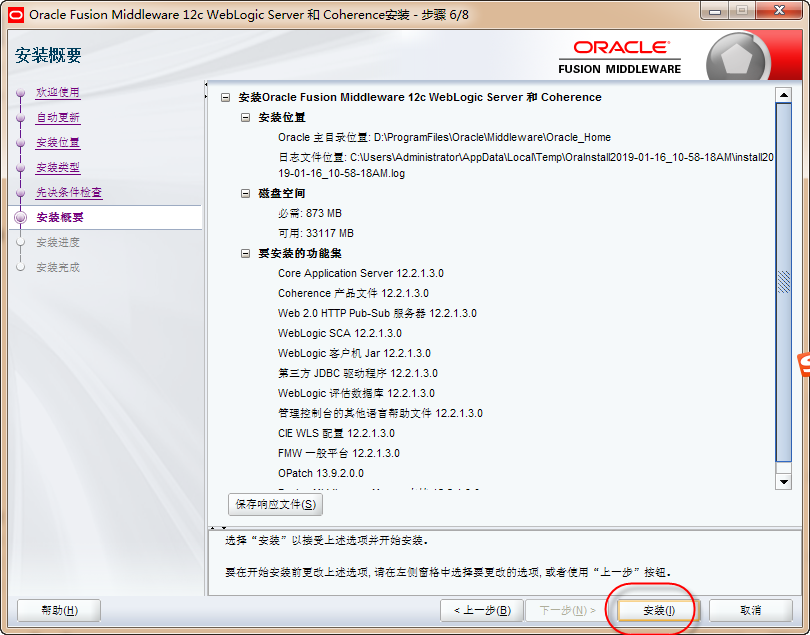The height and width of the screenshot is (635, 810).
Task: Open the 自动更新 step link
Action: [x=58, y=118]
